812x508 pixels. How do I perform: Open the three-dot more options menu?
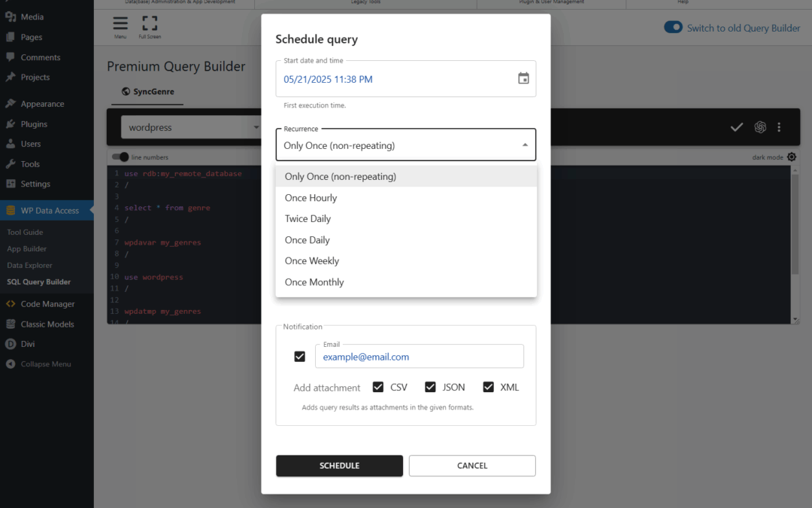pyautogui.click(x=779, y=127)
